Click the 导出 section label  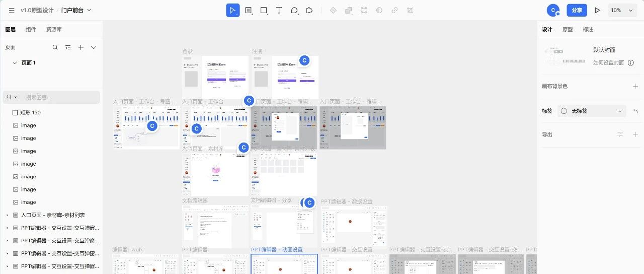tap(547, 134)
